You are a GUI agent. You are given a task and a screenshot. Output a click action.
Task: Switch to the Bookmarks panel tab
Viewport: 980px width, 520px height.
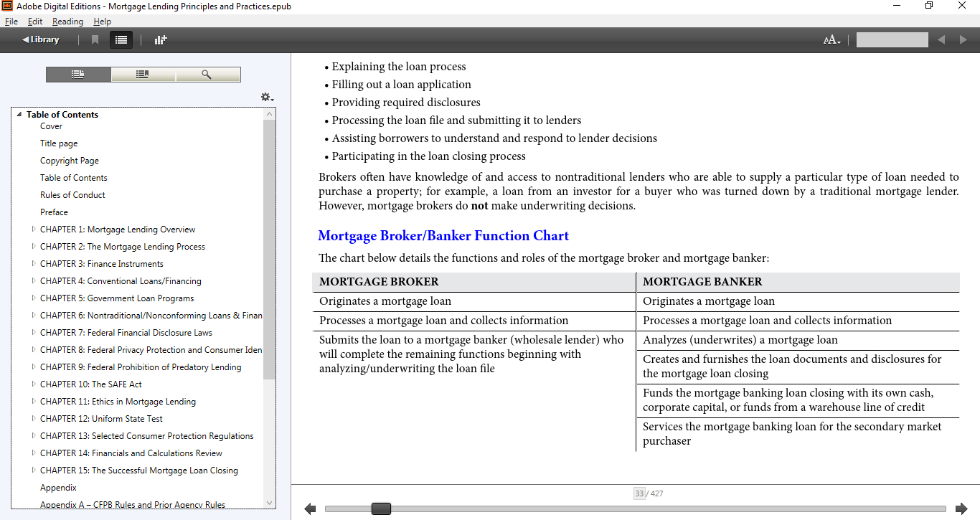(x=143, y=75)
